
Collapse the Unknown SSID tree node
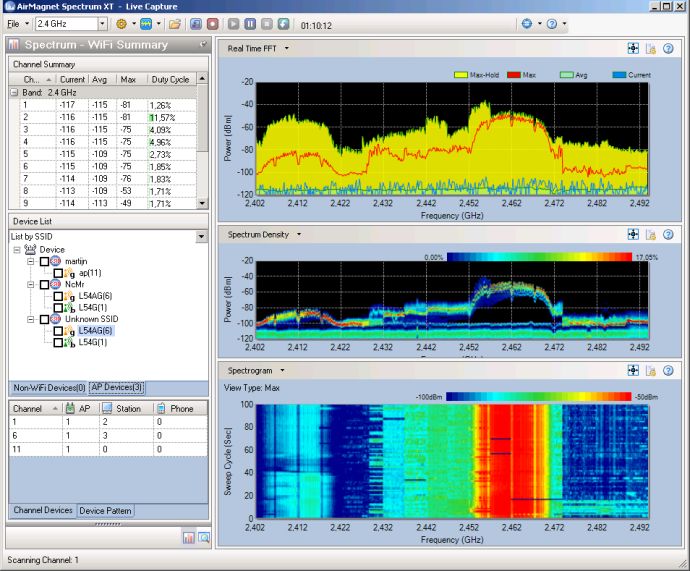(30, 319)
